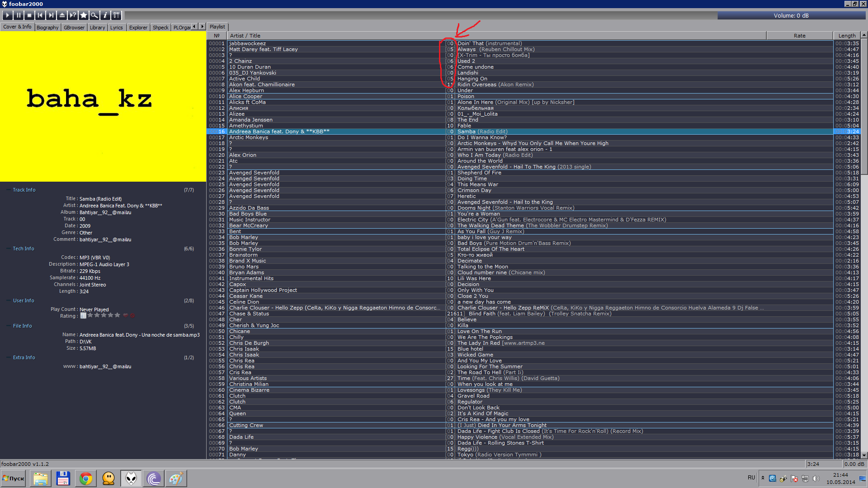The height and width of the screenshot is (488, 868).
Task: Switch to the Lyrics tab
Action: (116, 28)
